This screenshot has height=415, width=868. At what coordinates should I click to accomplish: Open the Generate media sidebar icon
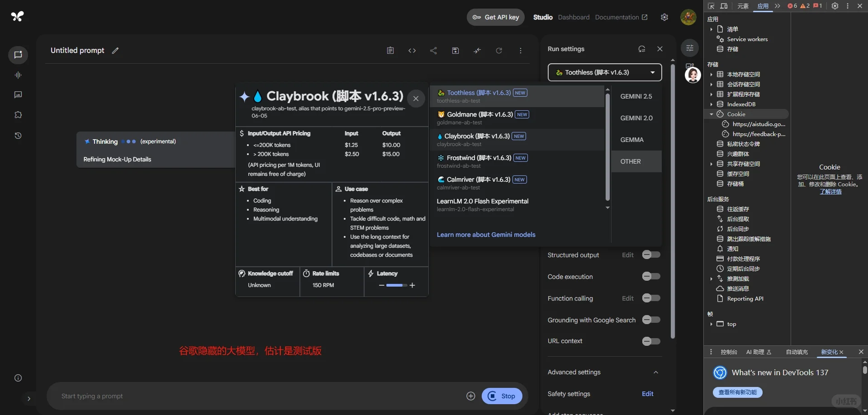tap(18, 95)
